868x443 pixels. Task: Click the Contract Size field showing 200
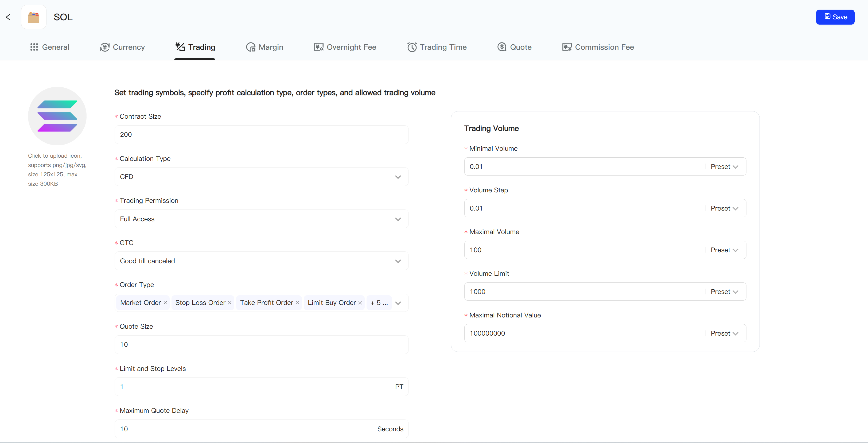pyautogui.click(x=262, y=135)
